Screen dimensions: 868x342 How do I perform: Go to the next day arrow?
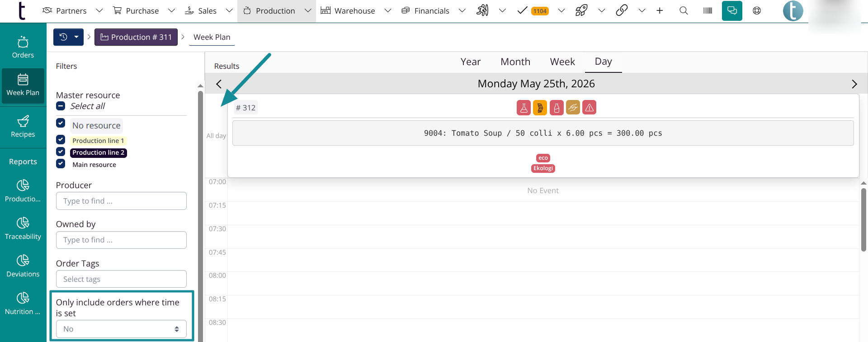click(x=854, y=84)
